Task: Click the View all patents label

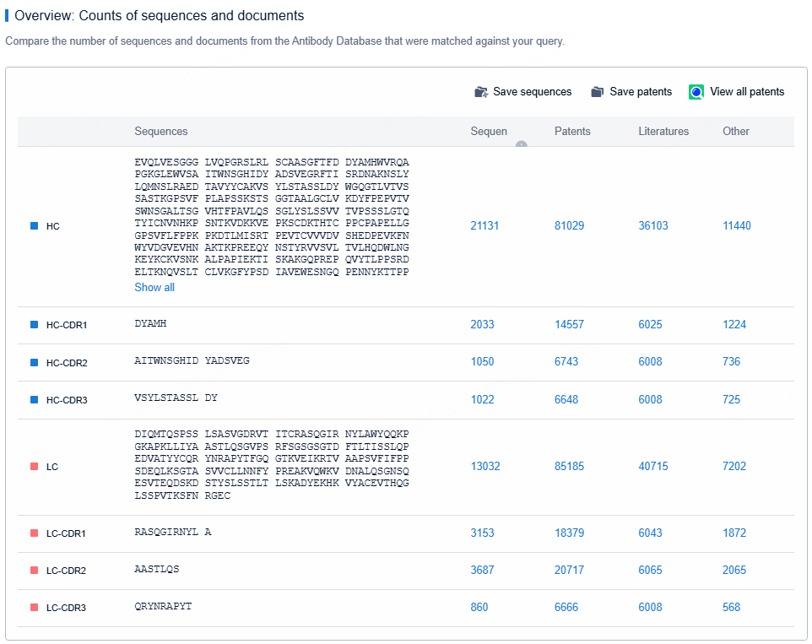Action: [x=747, y=92]
